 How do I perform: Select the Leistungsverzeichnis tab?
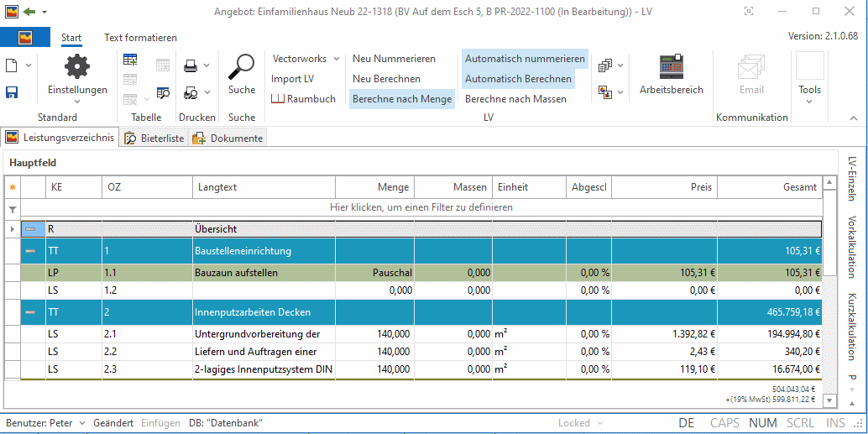click(x=60, y=137)
